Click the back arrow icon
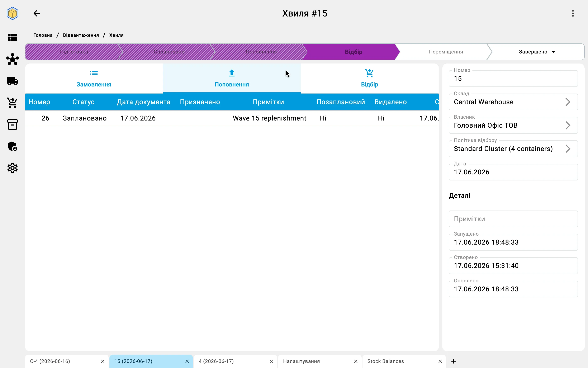The width and height of the screenshot is (588, 368). (x=37, y=13)
